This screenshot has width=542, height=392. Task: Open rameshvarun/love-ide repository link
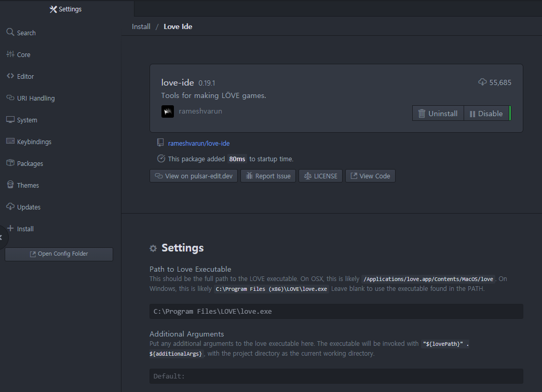(199, 143)
